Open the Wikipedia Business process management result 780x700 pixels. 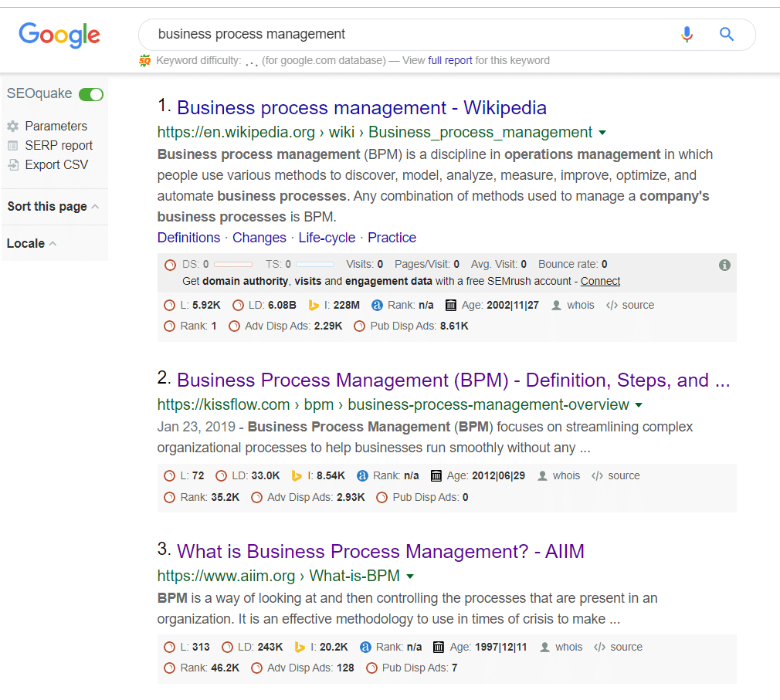click(x=361, y=108)
